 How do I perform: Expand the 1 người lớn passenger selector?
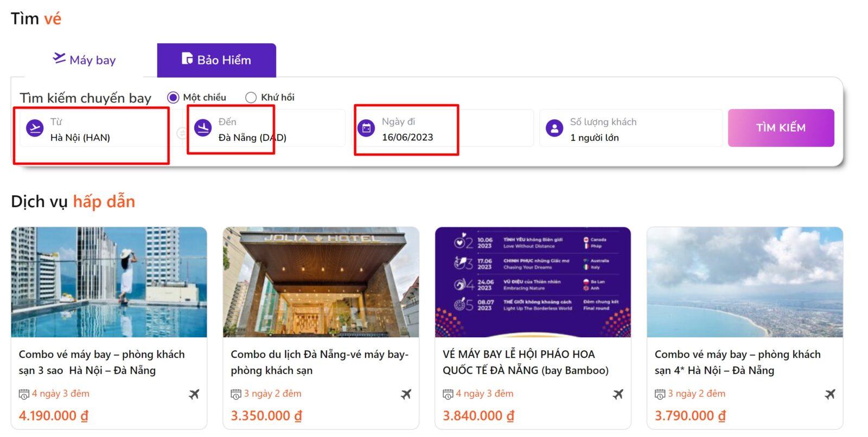(594, 138)
